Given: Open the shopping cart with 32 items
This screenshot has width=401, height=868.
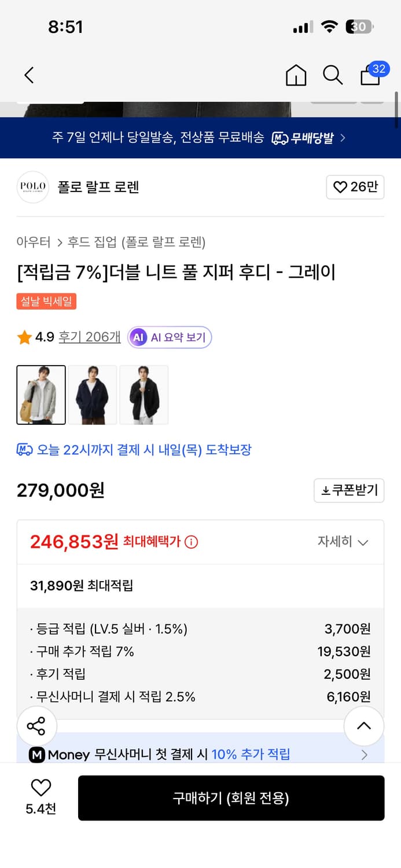Looking at the screenshot, I should pyautogui.click(x=370, y=76).
